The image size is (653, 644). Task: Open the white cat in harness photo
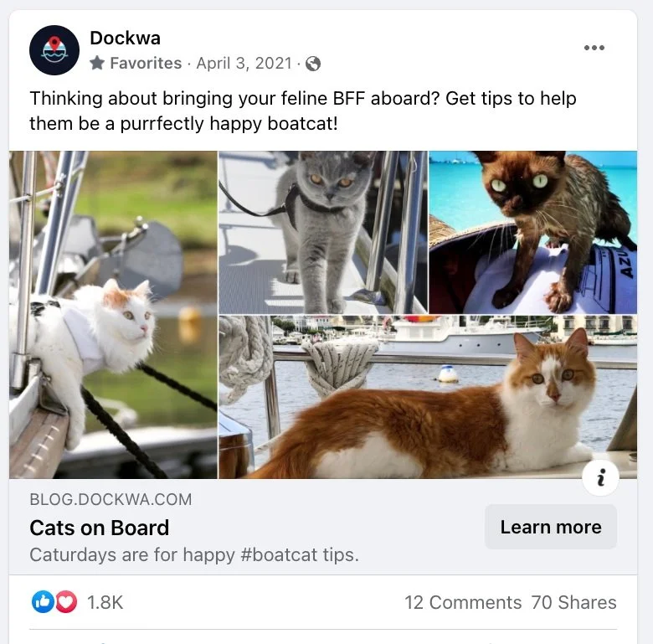tap(113, 315)
